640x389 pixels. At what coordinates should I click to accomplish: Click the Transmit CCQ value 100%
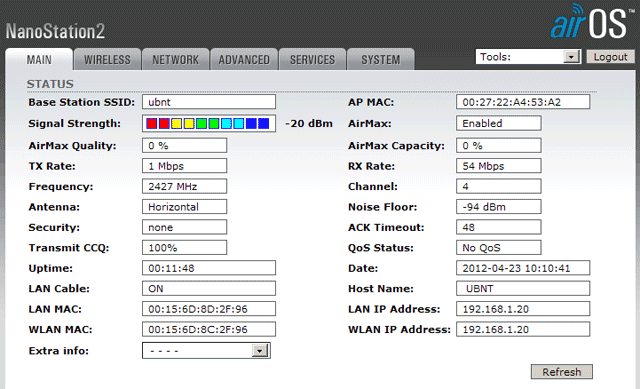[184, 247]
